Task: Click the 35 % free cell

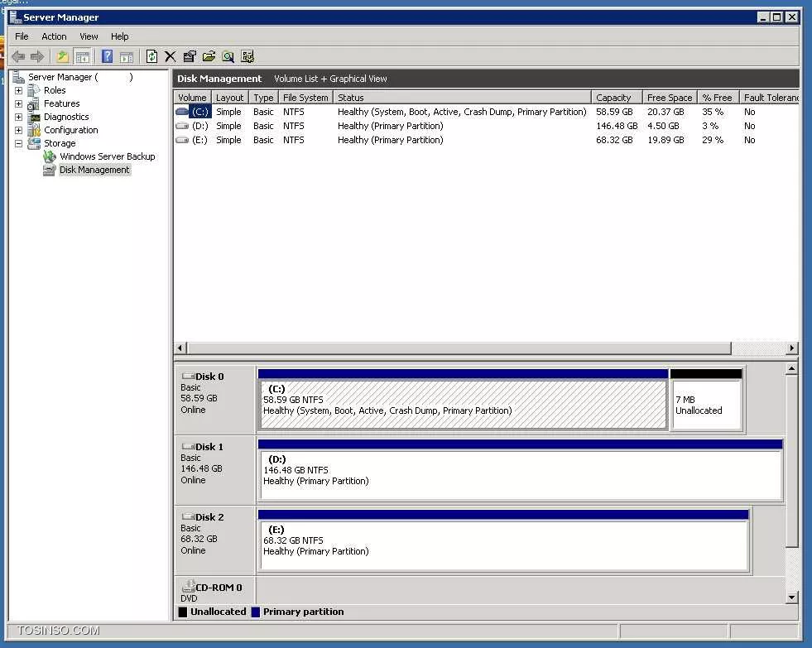Action: click(x=713, y=112)
